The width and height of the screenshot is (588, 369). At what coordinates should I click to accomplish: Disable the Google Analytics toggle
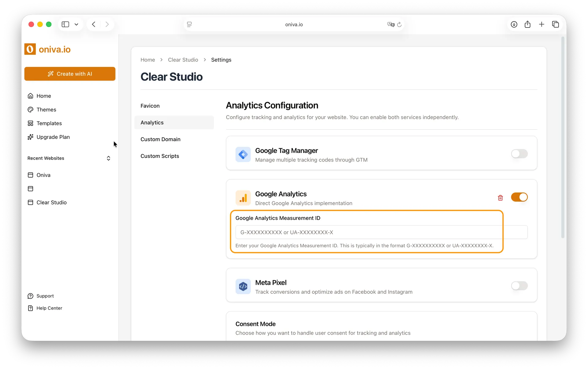click(519, 197)
